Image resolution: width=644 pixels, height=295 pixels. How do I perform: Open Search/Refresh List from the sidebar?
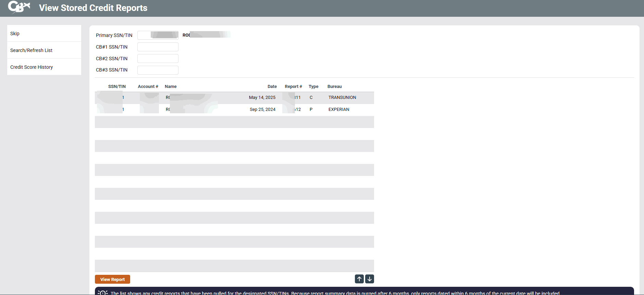(31, 50)
